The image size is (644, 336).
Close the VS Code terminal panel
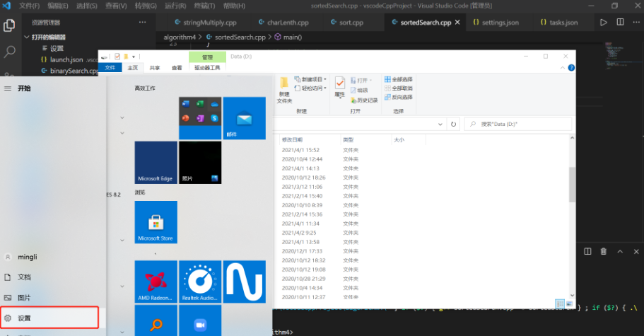click(x=636, y=251)
